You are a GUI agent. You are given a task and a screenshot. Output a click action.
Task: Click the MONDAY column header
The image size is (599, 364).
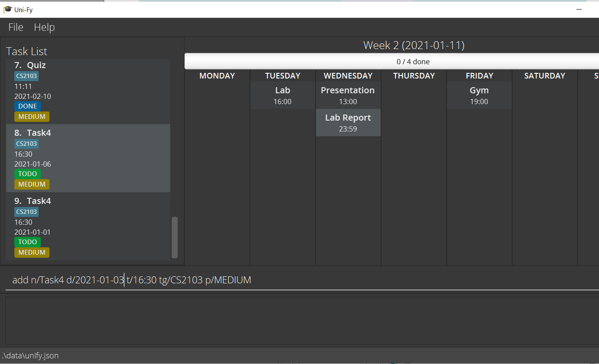tap(217, 76)
